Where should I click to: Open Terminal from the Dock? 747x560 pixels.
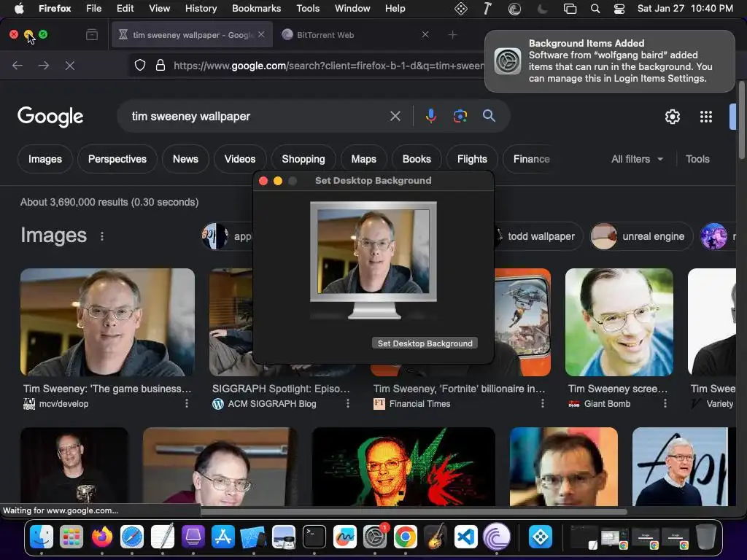tap(314, 537)
